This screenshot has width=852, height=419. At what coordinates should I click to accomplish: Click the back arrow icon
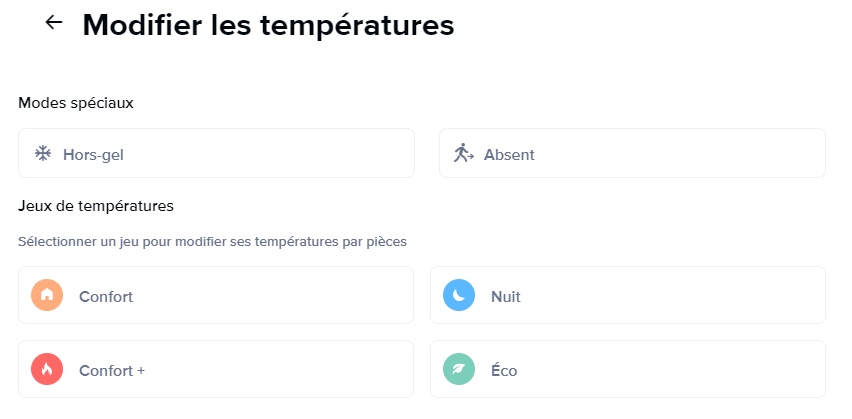[54, 23]
